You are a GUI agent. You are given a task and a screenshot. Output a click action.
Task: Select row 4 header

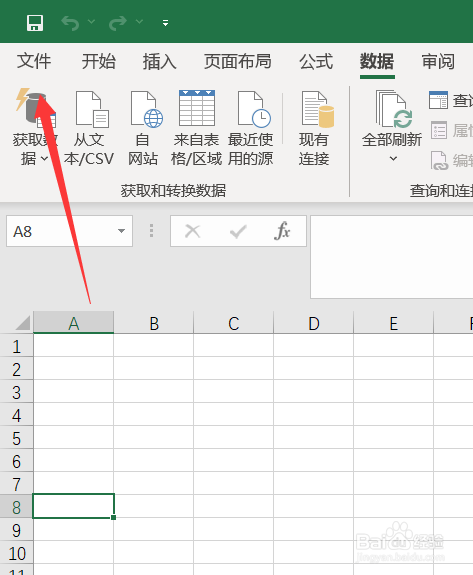click(x=16, y=415)
